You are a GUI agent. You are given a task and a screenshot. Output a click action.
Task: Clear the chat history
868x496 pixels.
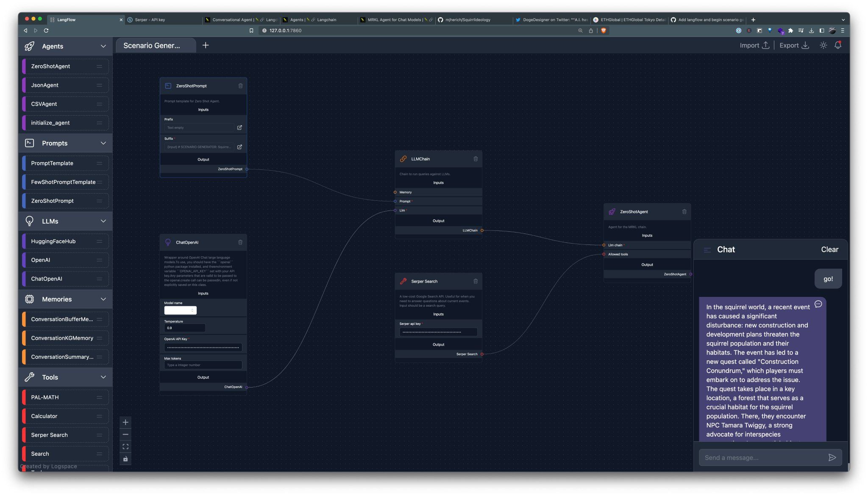tap(829, 250)
